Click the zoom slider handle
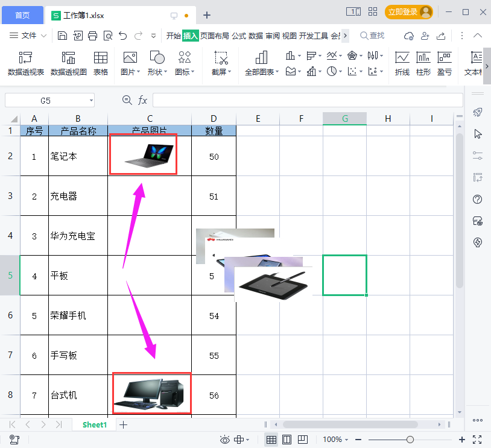Viewport: 491px width, 448px height. (x=410, y=440)
